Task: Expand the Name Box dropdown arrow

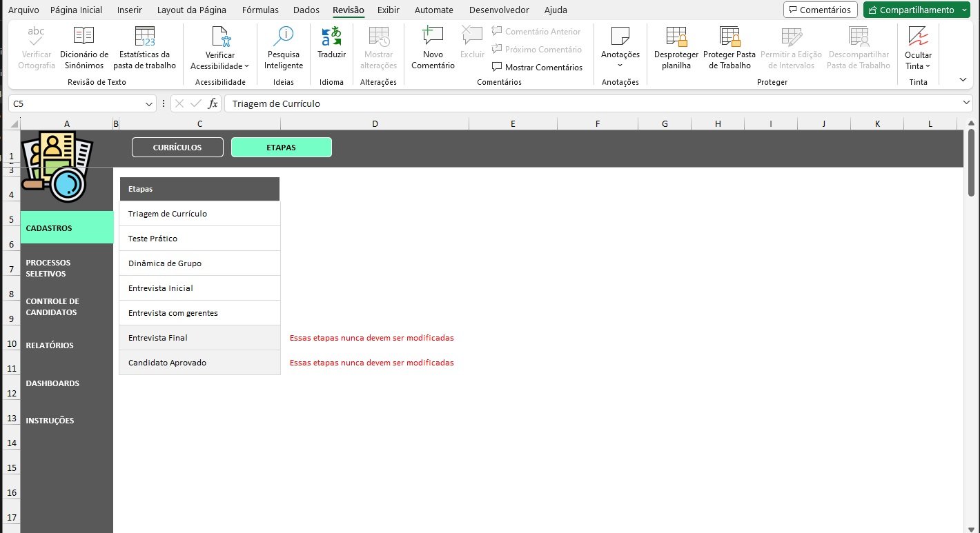Action: pyautogui.click(x=150, y=103)
